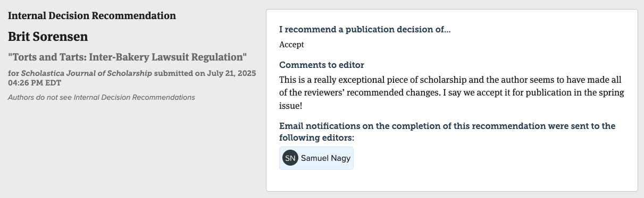Select the Samuel Nagy editor name
This screenshot has height=198, width=644.
(325, 158)
